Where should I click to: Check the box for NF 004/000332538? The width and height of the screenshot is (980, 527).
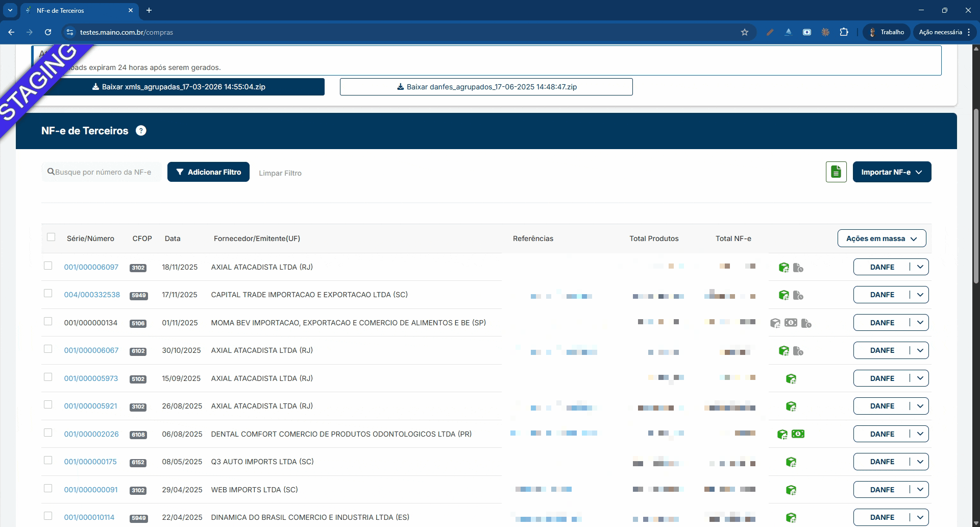pos(48,294)
